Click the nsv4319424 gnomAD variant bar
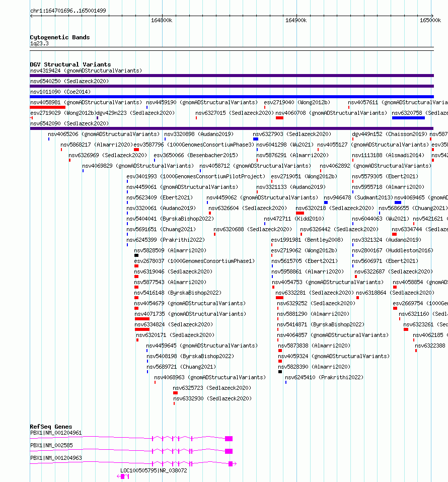 (232, 76)
